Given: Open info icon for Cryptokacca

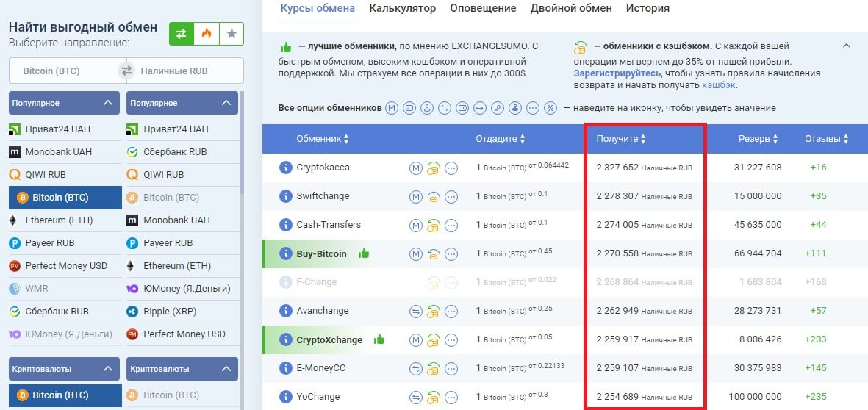Looking at the screenshot, I should point(286,168).
